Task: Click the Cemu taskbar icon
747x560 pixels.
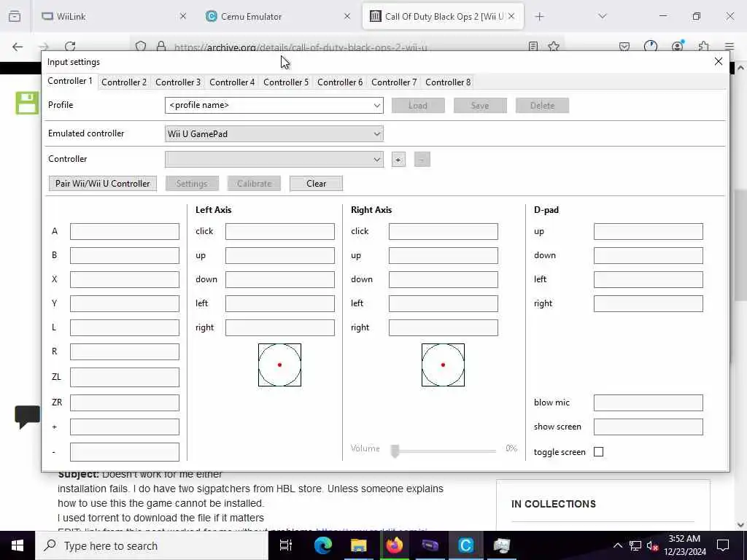Action: point(466,545)
